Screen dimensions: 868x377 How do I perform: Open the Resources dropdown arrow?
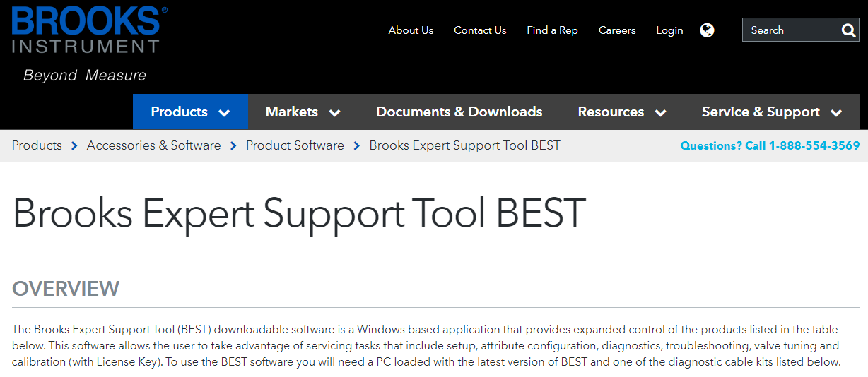click(661, 113)
